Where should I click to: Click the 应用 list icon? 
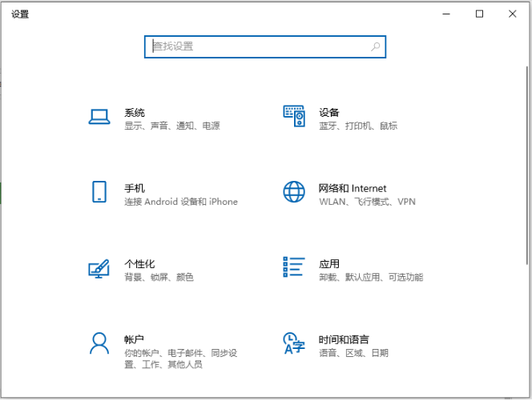click(294, 268)
